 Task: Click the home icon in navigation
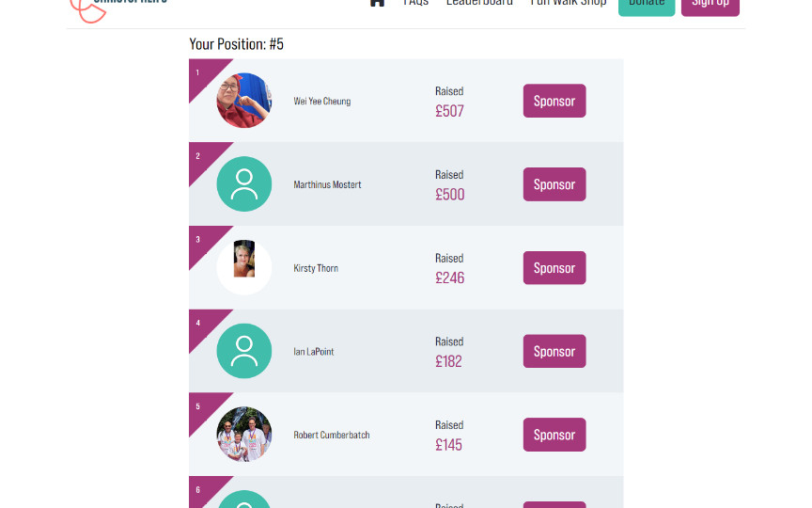point(377,3)
